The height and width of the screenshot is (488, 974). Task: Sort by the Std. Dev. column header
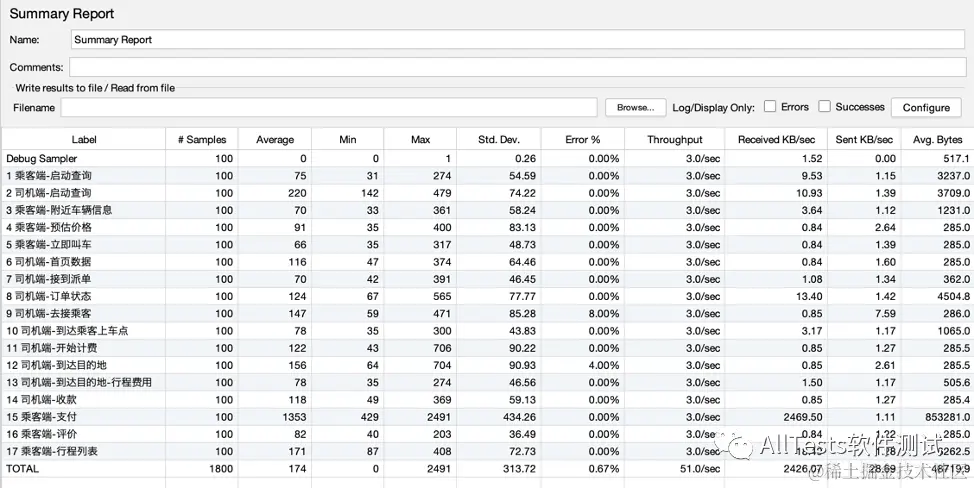pyautogui.click(x=499, y=140)
